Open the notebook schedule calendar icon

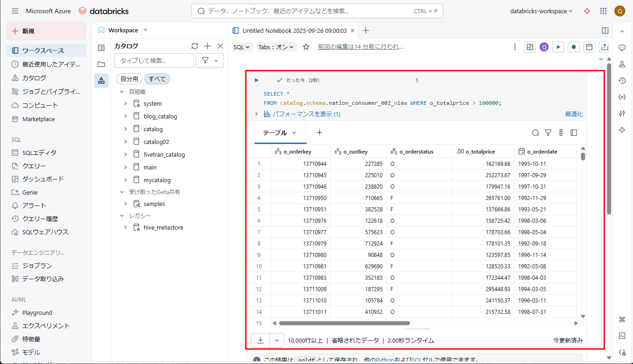589,47
